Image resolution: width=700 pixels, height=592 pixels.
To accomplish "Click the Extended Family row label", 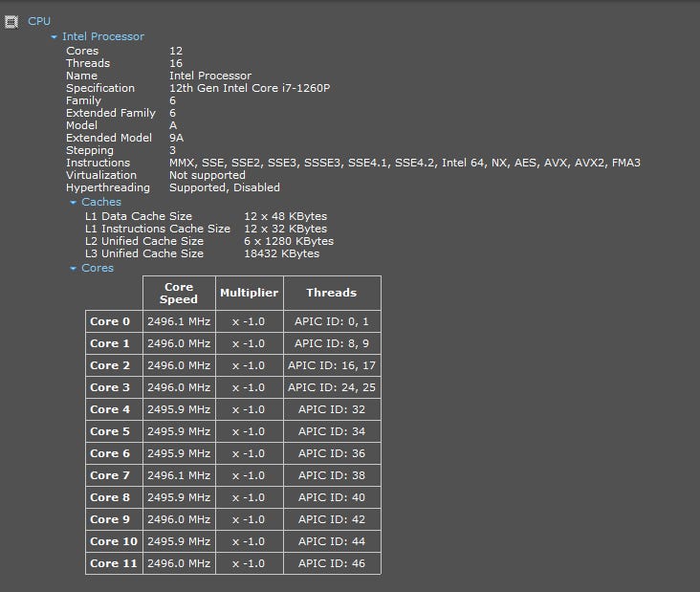I will (111, 113).
